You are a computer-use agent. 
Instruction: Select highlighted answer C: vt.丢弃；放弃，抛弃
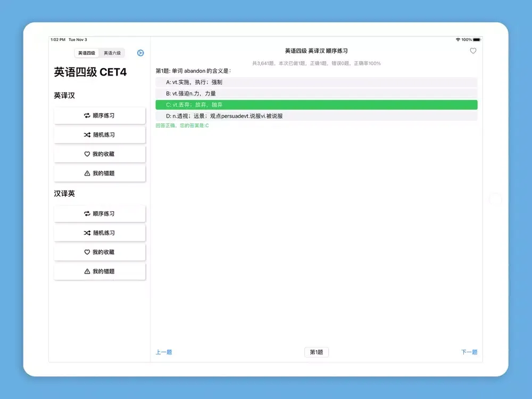click(x=316, y=105)
